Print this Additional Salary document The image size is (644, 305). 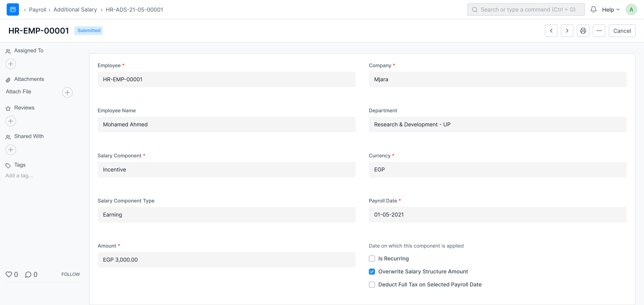[583, 31]
